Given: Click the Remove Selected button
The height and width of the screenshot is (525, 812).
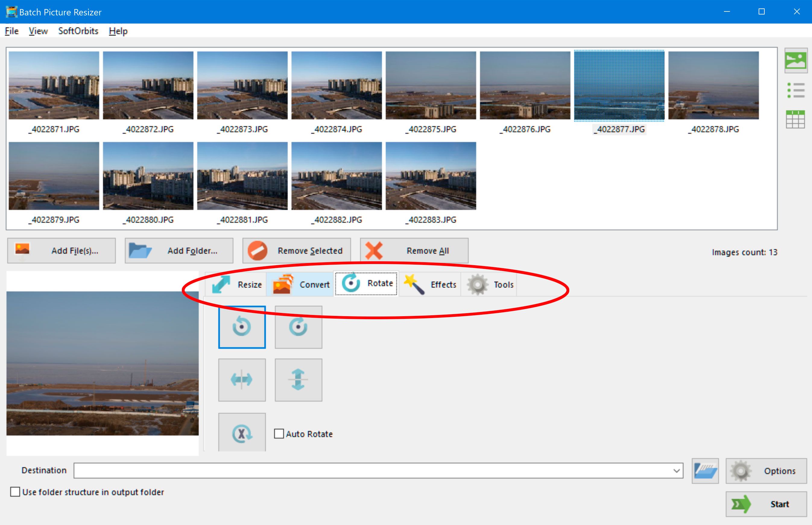Looking at the screenshot, I should 296,250.
